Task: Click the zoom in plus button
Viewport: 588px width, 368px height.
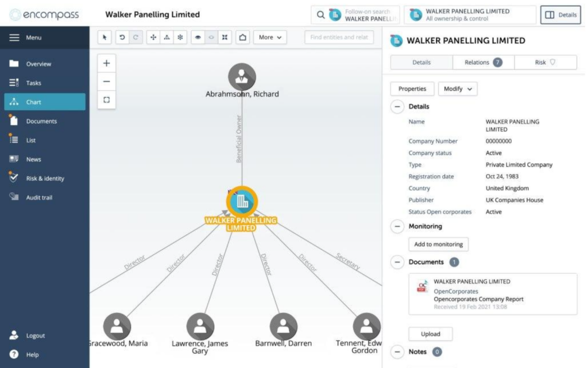Action: (106, 63)
